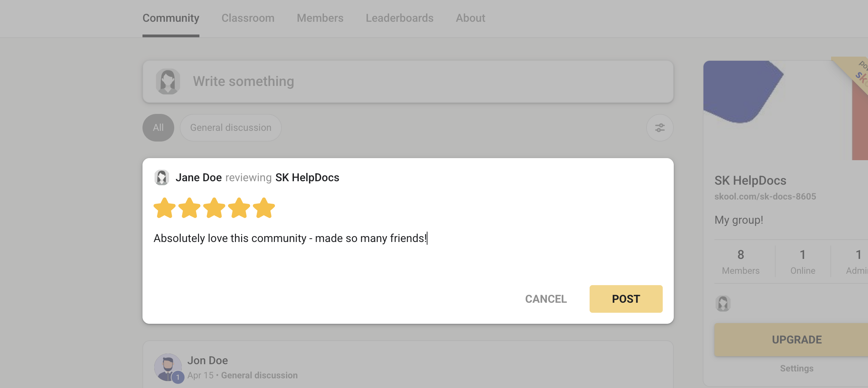Click Jane Doe's avatar in review header
Viewport: 868px width, 388px height.
tap(161, 177)
